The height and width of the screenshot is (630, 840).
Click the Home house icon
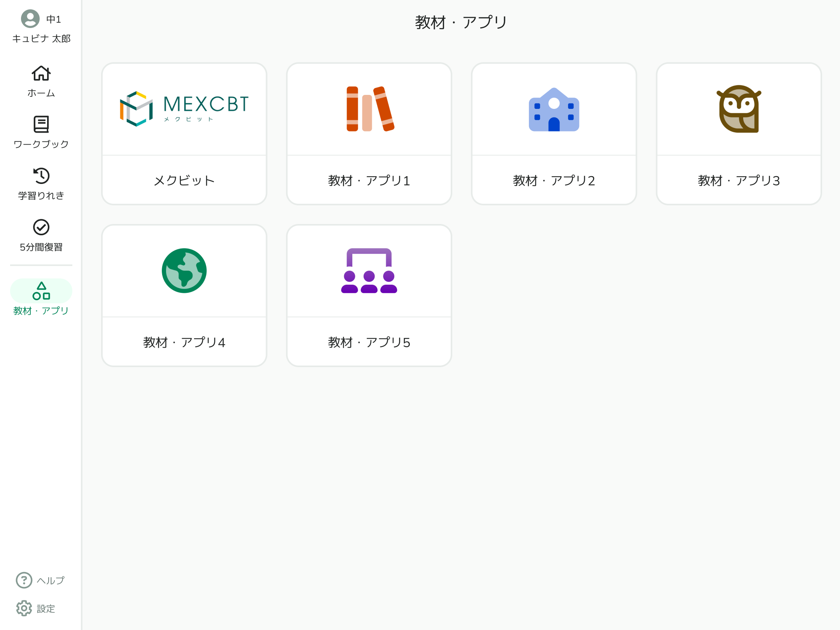pos(41,73)
